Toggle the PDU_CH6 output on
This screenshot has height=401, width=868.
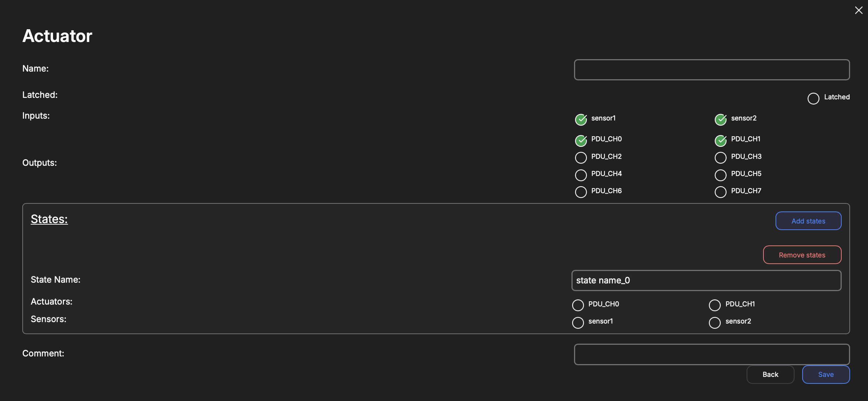[x=581, y=192]
